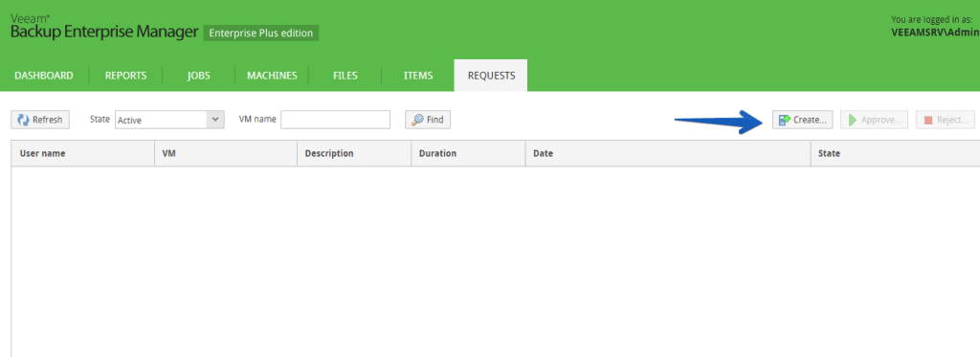Open the MACHINES tab
The image size is (980, 357).
[272, 76]
